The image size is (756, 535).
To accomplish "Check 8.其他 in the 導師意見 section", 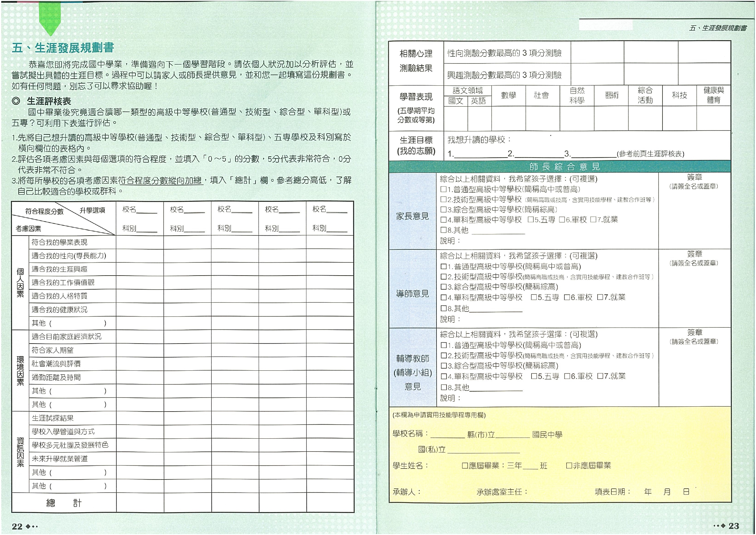I will click(x=444, y=309).
